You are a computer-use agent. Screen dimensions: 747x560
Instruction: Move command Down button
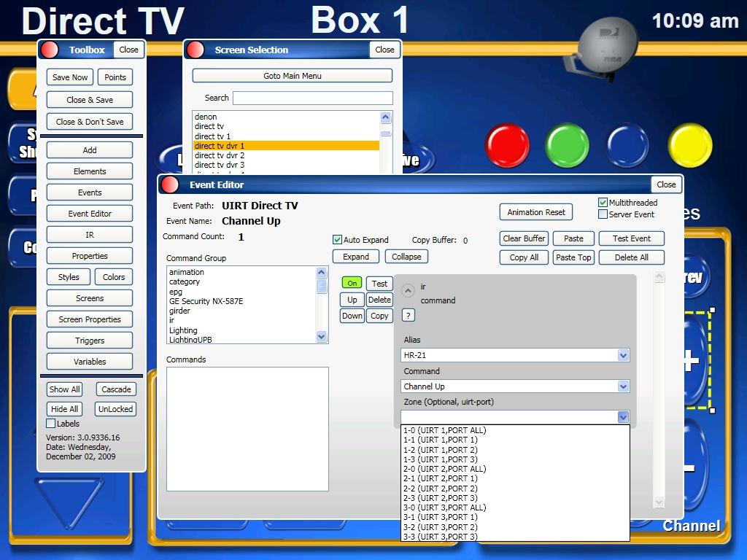(352, 316)
